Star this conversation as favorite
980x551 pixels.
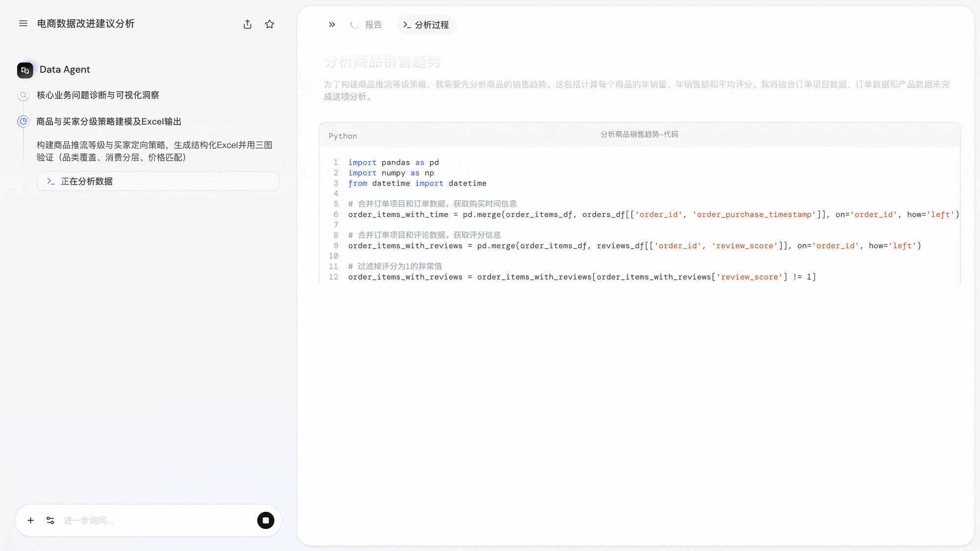point(269,24)
